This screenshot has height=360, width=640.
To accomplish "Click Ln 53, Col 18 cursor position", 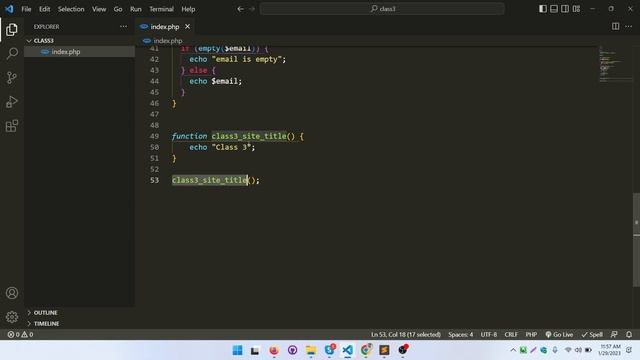I will (x=406, y=334).
